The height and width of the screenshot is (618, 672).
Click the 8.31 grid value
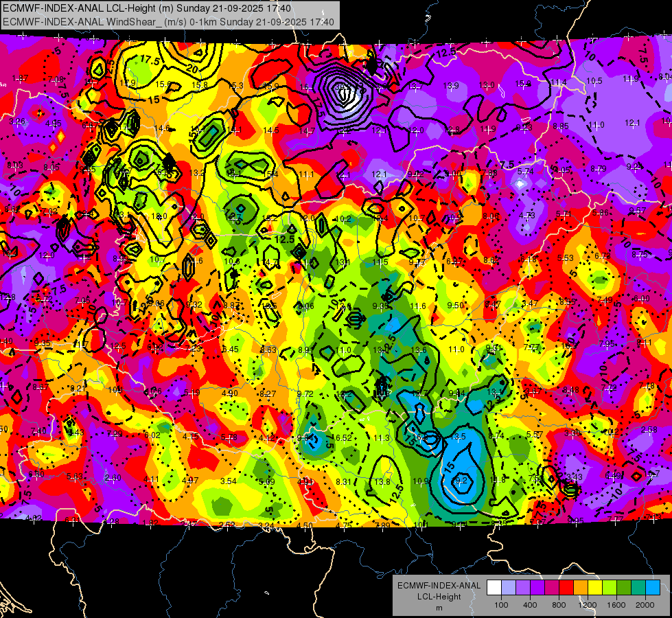(343, 481)
